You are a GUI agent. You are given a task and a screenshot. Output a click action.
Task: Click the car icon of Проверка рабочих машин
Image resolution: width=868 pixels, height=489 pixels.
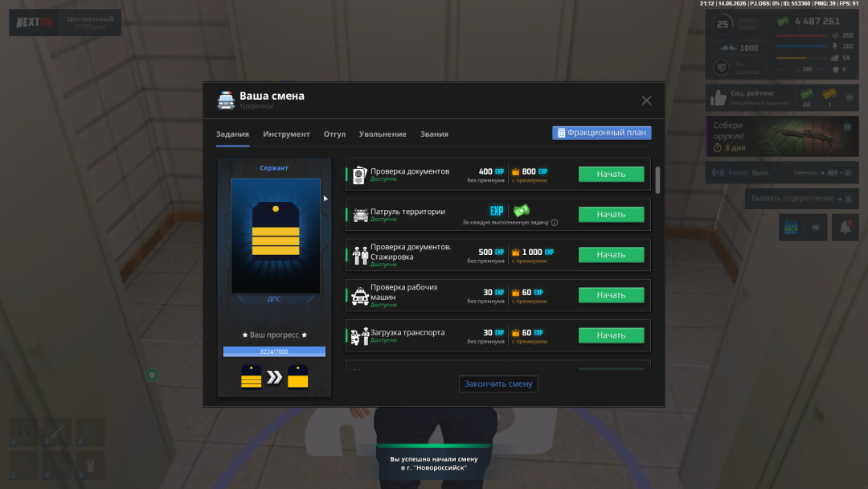360,296
